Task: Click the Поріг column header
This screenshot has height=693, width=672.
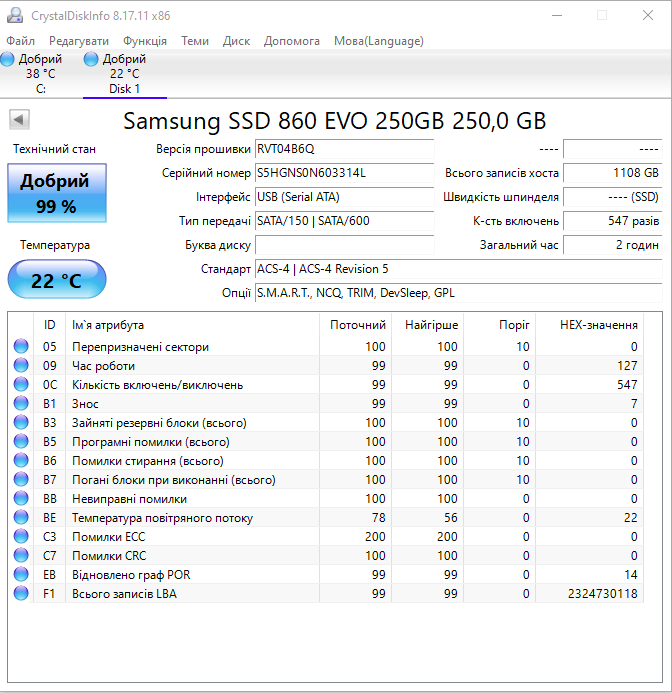Action: [x=500, y=325]
